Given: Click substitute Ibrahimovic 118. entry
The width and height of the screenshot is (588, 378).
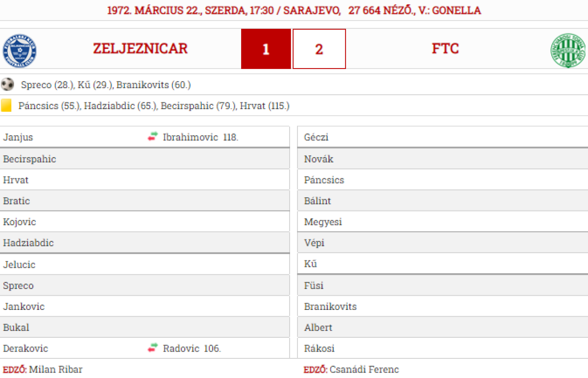Looking at the screenshot, I should 200,137.
